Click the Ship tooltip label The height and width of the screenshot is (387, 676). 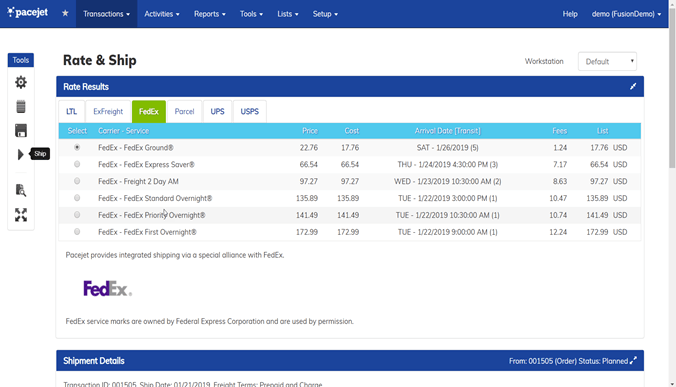40,154
